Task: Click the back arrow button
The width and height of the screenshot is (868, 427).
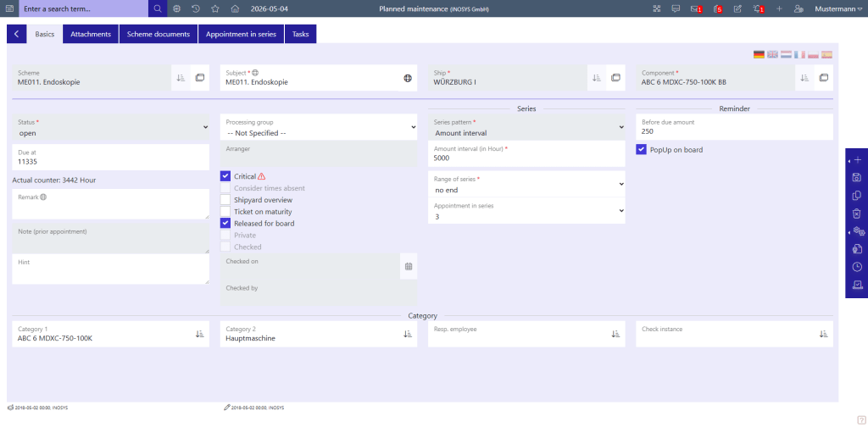Action: click(x=17, y=34)
